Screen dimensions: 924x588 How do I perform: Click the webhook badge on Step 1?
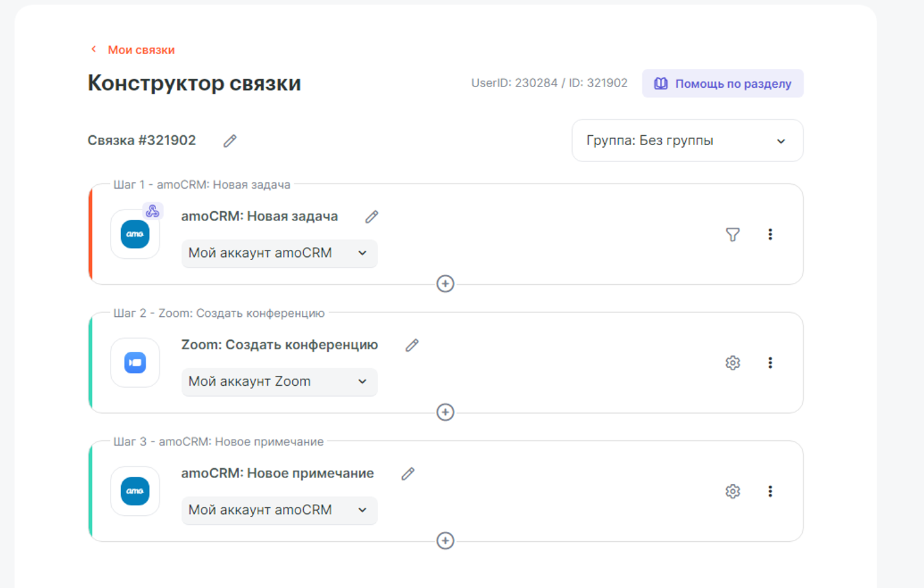click(x=152, y=211)
